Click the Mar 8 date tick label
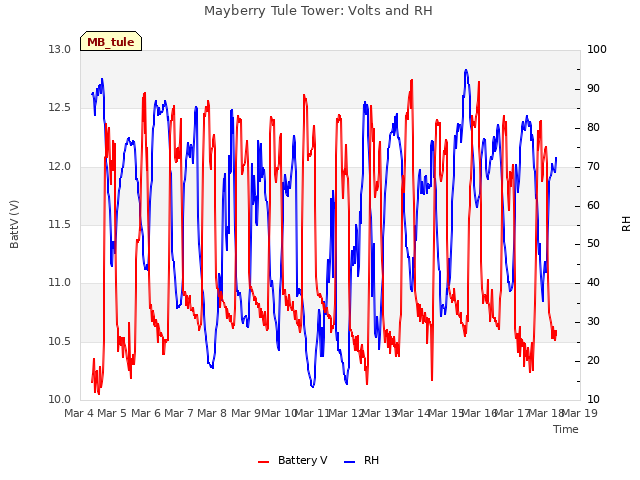Image resolution: width=640 pixels, height=480 pixels. pyautogui.click(x=212, y=413)
